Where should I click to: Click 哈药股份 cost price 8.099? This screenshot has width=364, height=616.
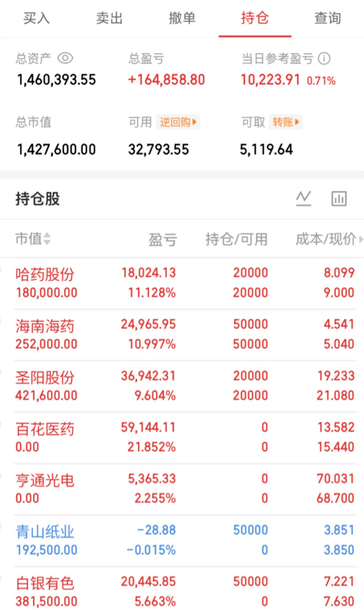coord(339,273)
